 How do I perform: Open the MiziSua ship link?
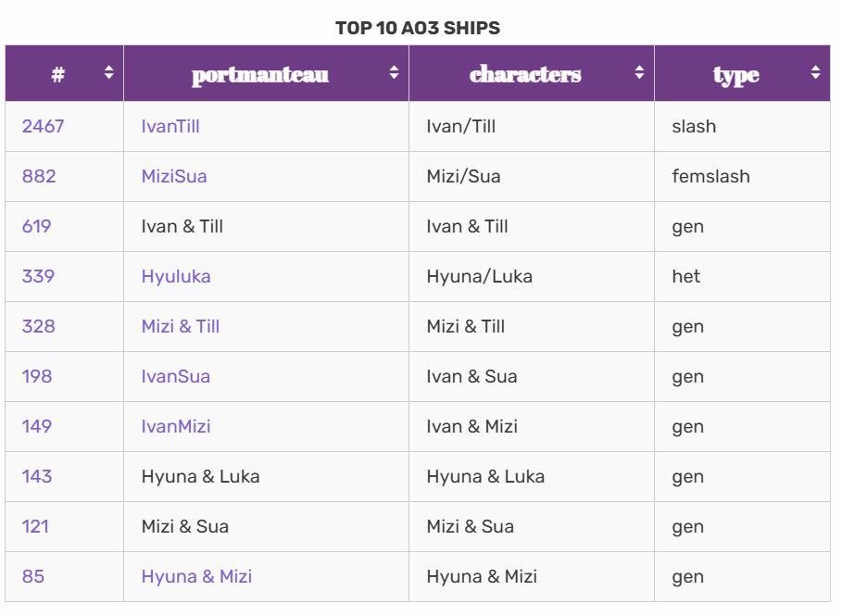tap(173, 176)
